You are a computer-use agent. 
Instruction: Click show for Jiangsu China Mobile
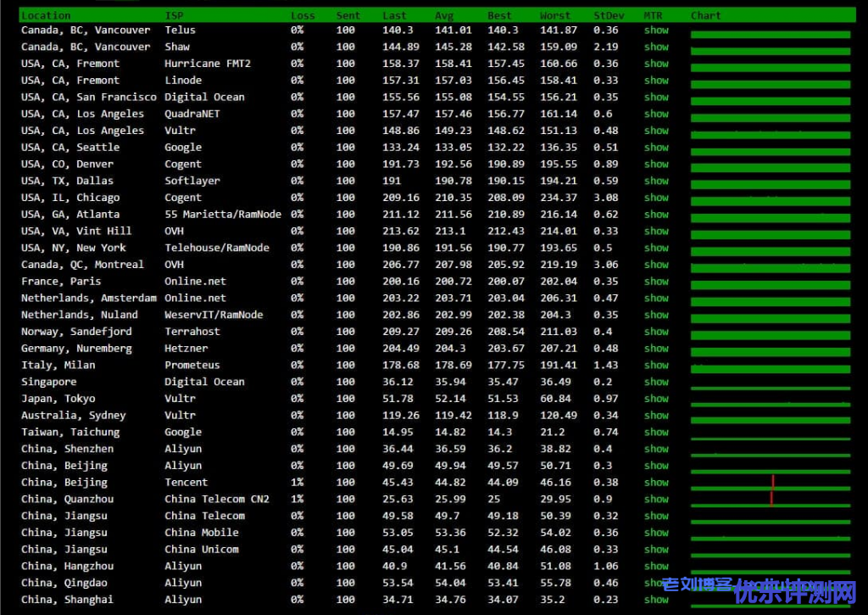pyautogui.click(x=656, y=533)
